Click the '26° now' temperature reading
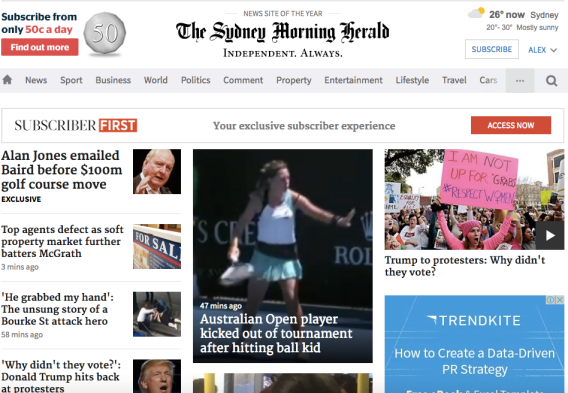This screenshot has width=568, height=393. pyautogui.click(x=506, y=14)
